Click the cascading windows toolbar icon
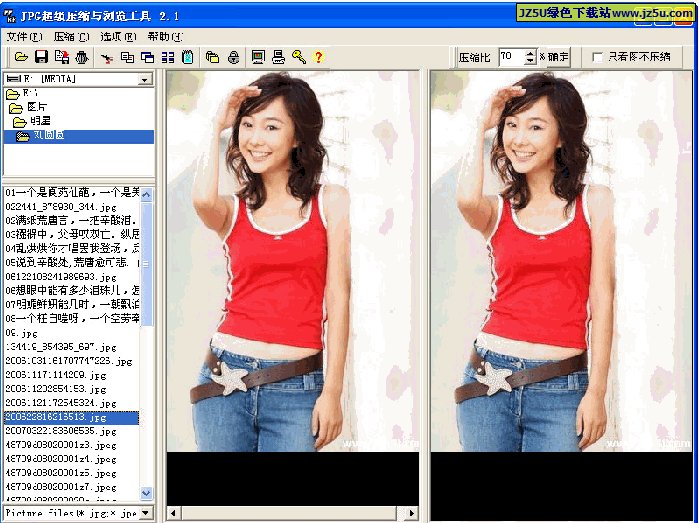Viewport: 699px width, 523px height. click(148, 57)
